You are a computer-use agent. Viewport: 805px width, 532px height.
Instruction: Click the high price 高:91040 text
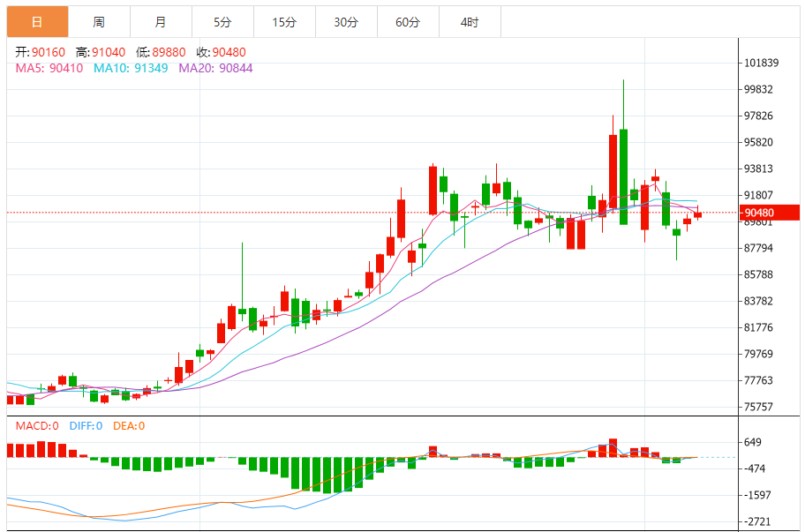click(100, 52)
